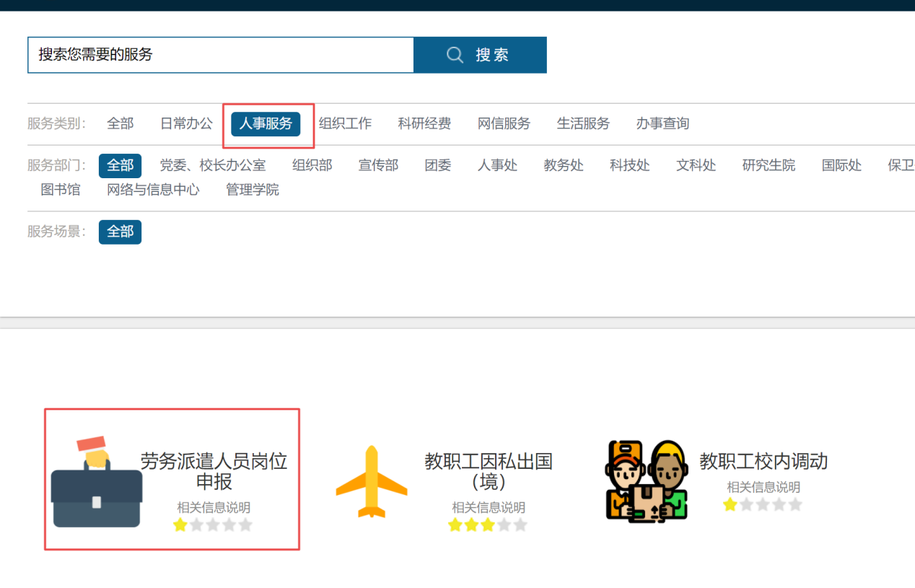
Task: Click star rating under 劳务派遣人员岗位申报
Action: coord(213,525)
